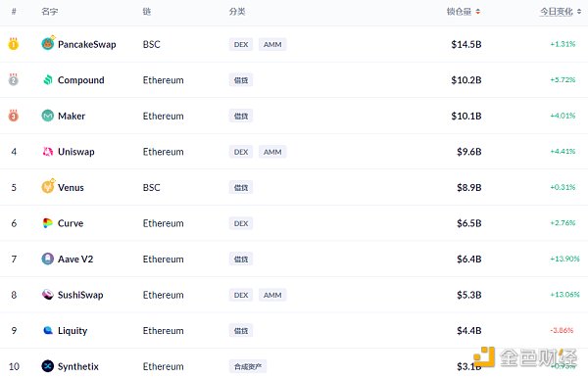Click the Aave V2 ghost icon
This screenshot has width=588, height=378.
(48, 259)
